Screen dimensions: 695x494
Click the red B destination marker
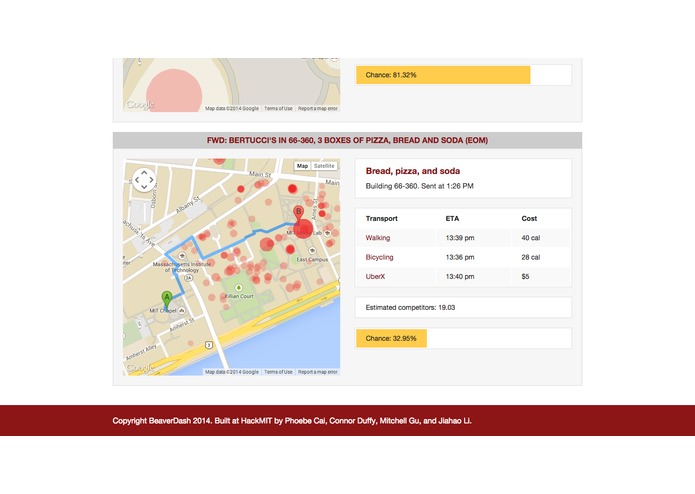pos(298,213)
